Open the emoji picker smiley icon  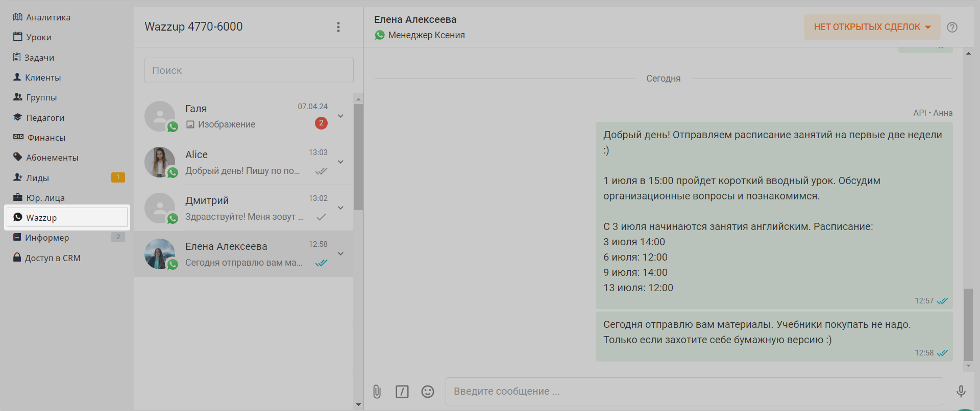[x=428, y=392]
